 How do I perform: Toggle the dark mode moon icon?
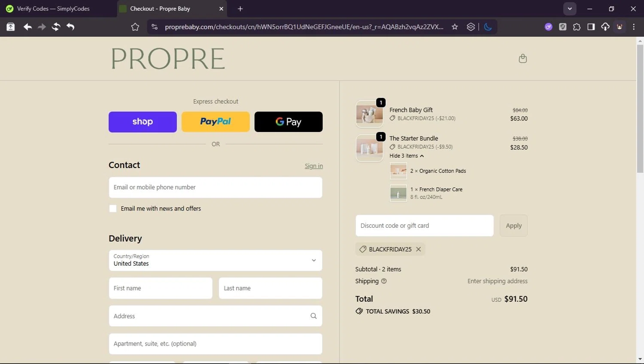pos(488,27)
